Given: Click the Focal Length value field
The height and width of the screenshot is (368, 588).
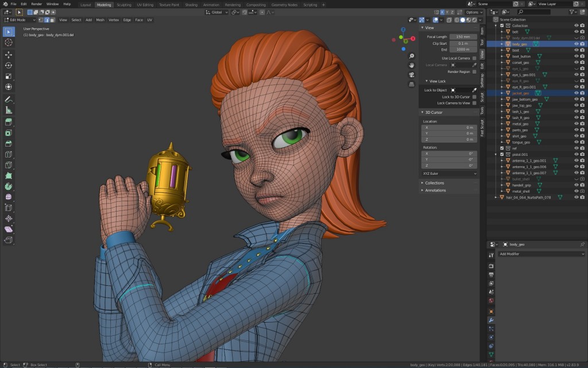Looking at the screenshot, I should tap(463, 36).
